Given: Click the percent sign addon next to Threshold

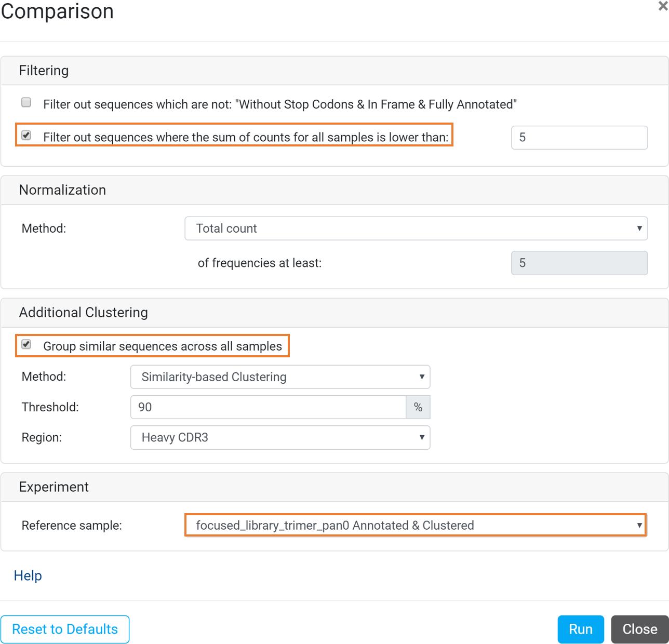Looking at the screenshot, I should (x=418, y=407).
